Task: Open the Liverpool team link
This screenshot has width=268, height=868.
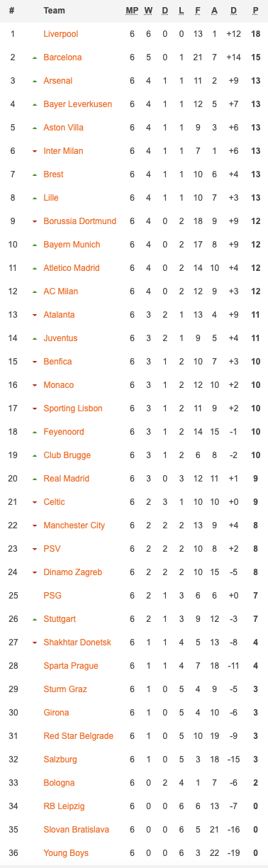Action: pyautogui.click(x=61, y=34)
